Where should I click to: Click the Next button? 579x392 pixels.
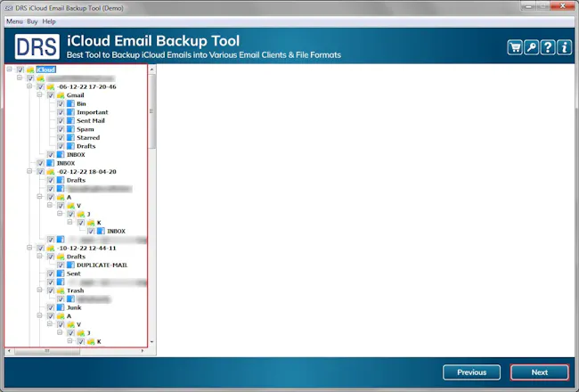[540, 372]
